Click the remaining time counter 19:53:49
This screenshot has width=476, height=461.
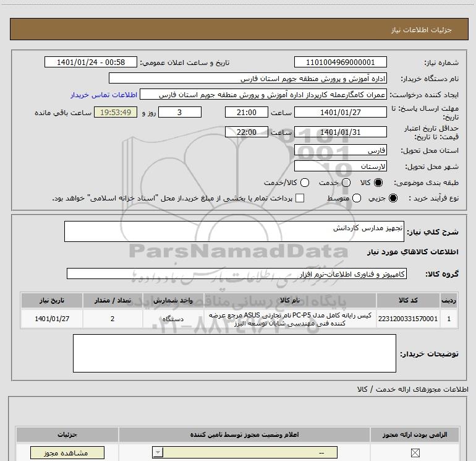116,112
